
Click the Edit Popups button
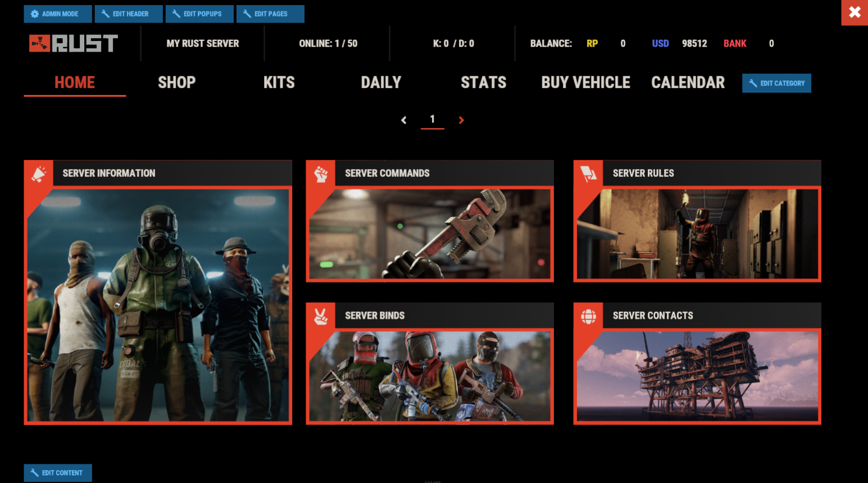click(x=199, y=13)
